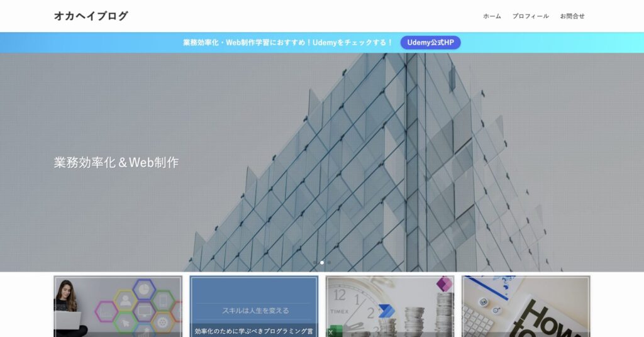Open the プロフィール page
Viewport: 644px width, 337px height.
tap(530, 16)
